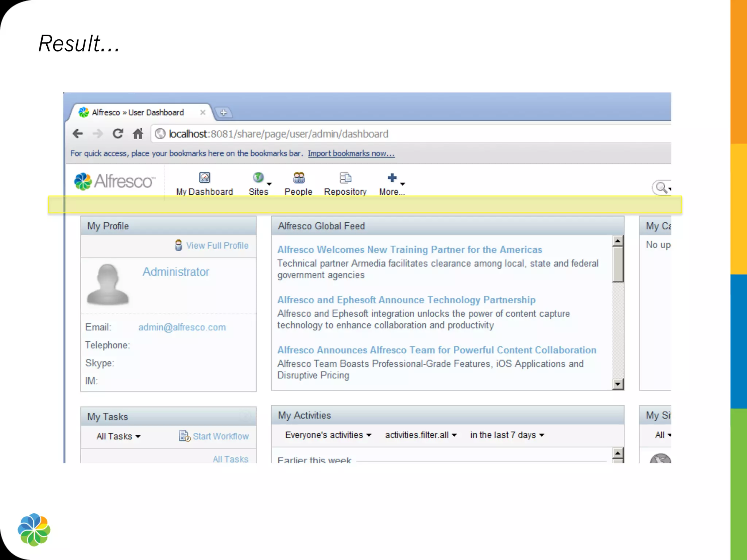Click the People icon
The height and width of the screenshot is (560, 747).
pos(299,178)
